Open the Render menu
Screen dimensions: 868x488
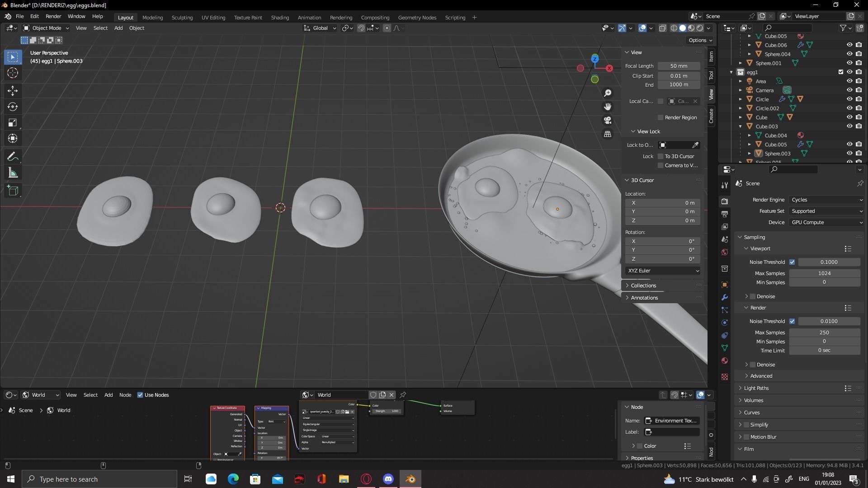(x=53, y=16)
